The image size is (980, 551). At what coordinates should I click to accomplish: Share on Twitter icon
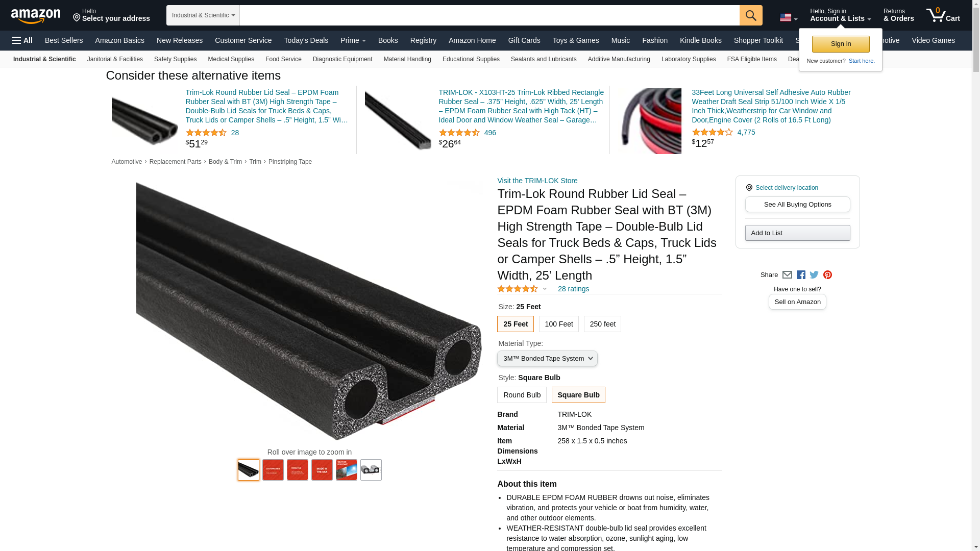pos(814,275)
